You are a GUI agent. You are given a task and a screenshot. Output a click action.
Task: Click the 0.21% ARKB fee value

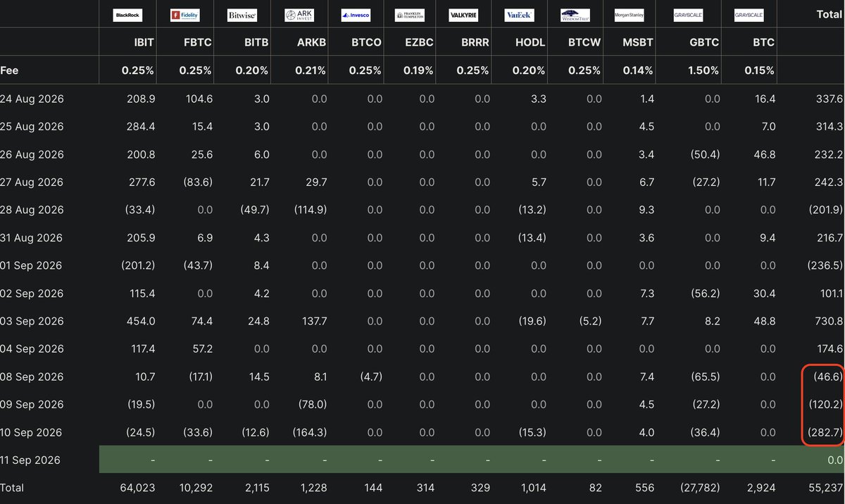click(311, 70)
